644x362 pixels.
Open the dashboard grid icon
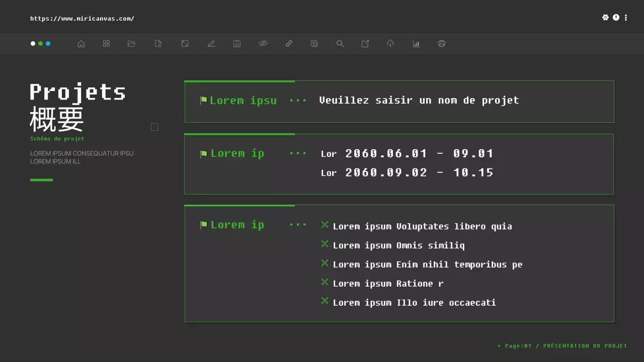tap(106, 44)
